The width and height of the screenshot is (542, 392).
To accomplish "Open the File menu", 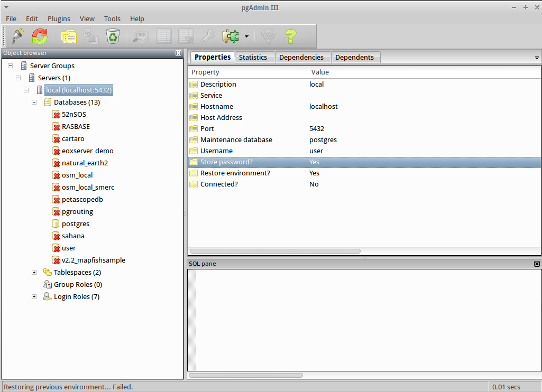I will click(11, 18).
